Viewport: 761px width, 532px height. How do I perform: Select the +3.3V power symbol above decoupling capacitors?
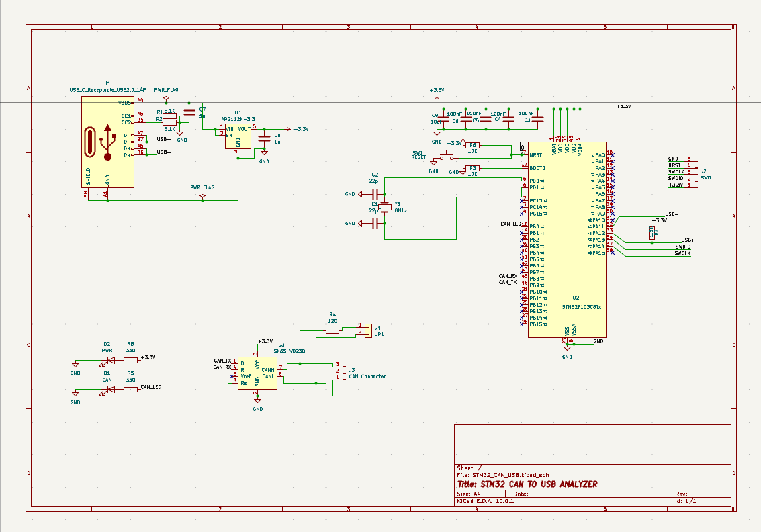[437, 99]
